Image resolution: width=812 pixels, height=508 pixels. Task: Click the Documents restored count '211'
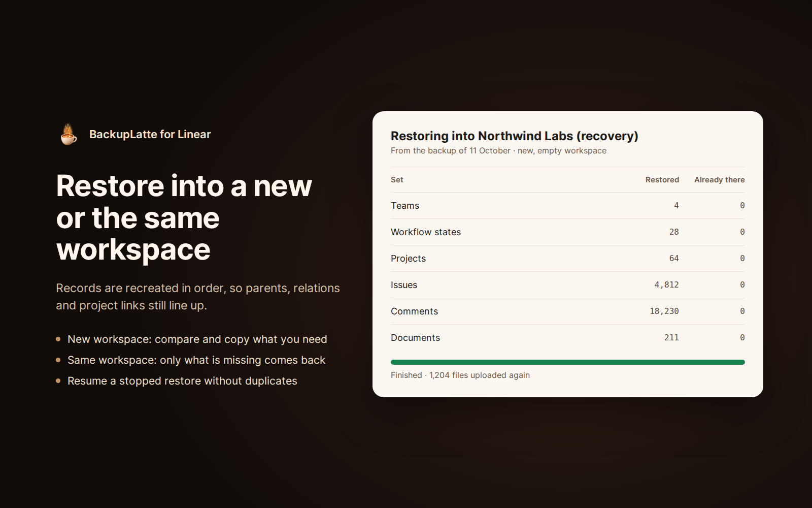coord(671,338)
